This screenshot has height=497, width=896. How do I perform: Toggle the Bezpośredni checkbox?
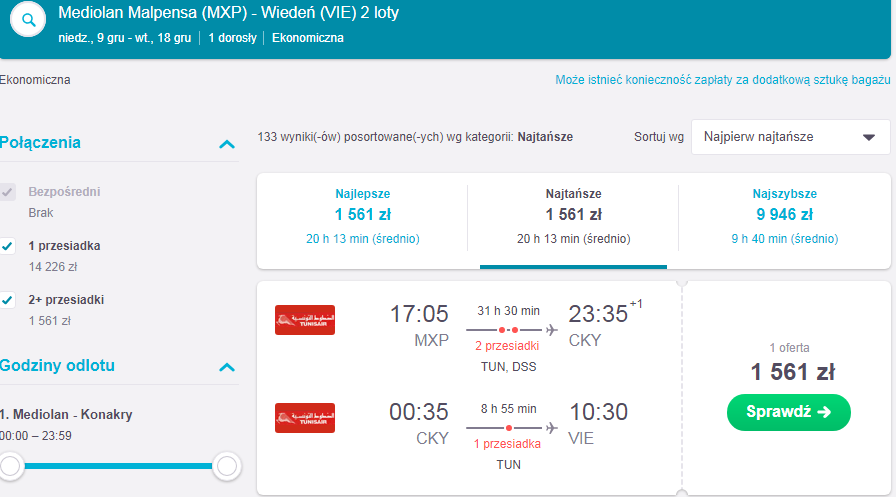8,192
